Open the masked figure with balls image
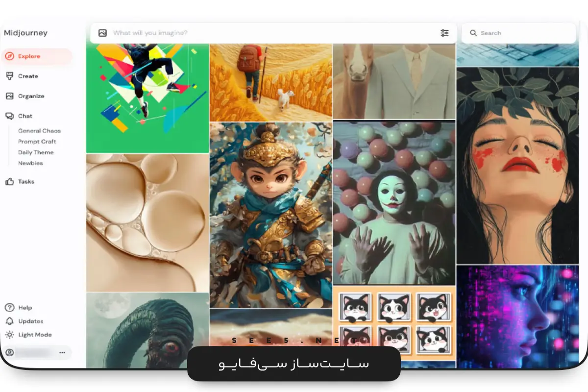Screen dimensions: 588x392 click(x=394, y=203)
